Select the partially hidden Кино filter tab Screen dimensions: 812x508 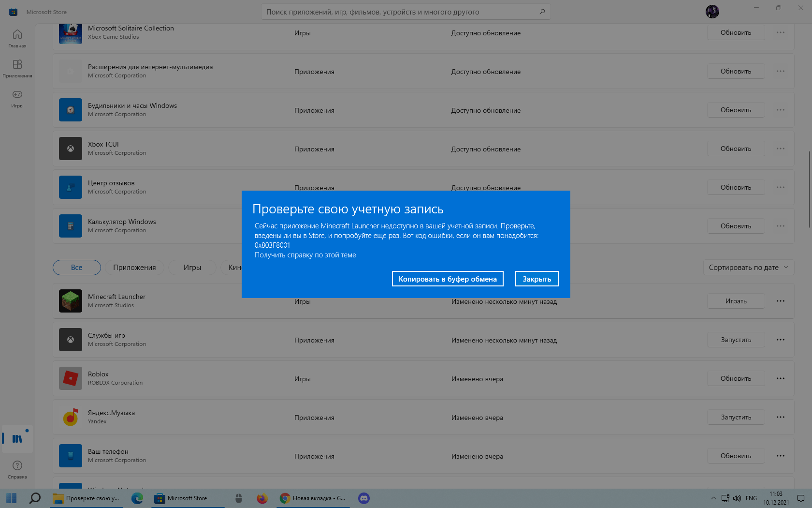click(231, 268)
